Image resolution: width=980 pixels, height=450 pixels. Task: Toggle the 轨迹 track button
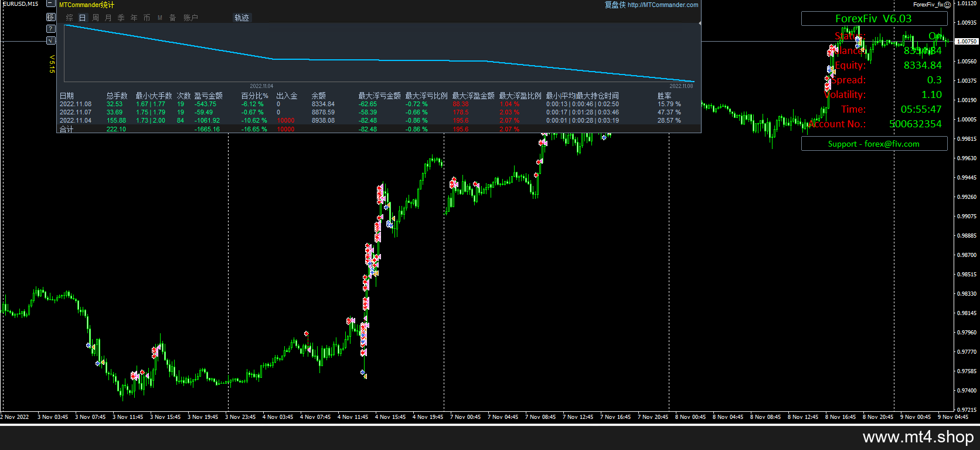click(241, 18)
